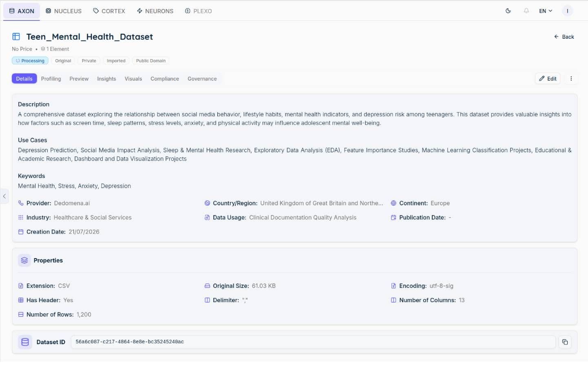Switch to the Governance tab
This screenshot has height=367, width=588.
click(202, 79)
